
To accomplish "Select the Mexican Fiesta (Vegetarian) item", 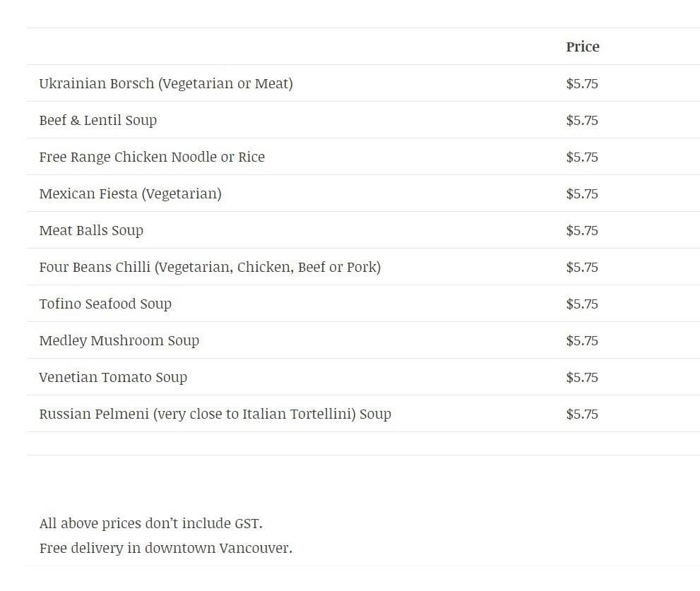I will tap(130, 193).
